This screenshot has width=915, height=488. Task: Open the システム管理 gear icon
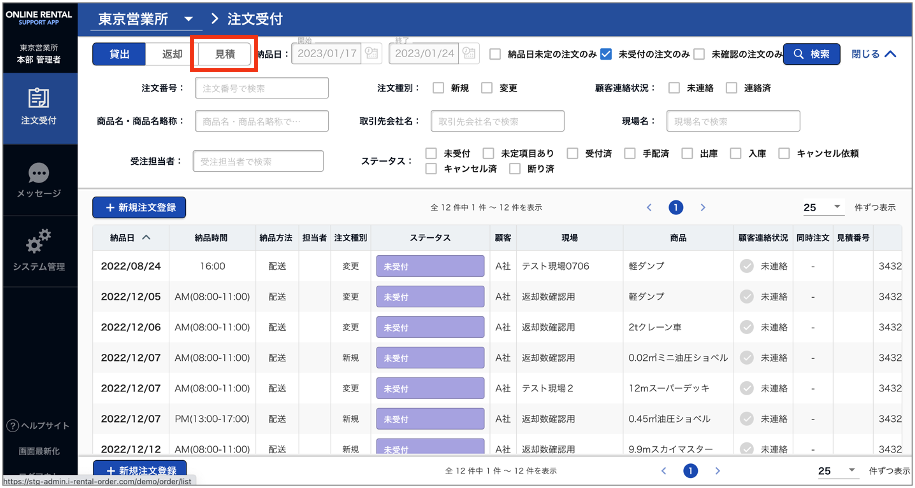(39, 242)
